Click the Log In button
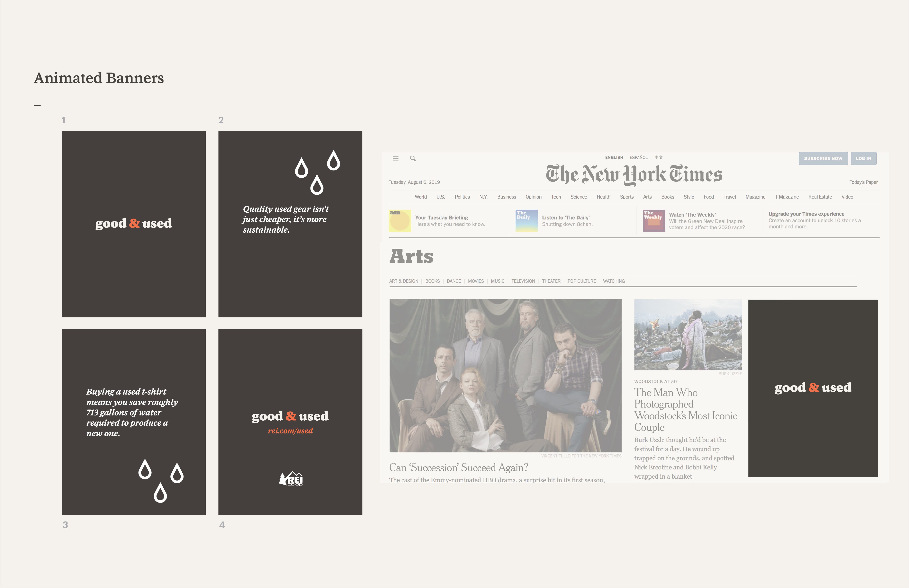The height and width of the screenshot is (588, 909). pyautogui.click(x=864, y=158)
